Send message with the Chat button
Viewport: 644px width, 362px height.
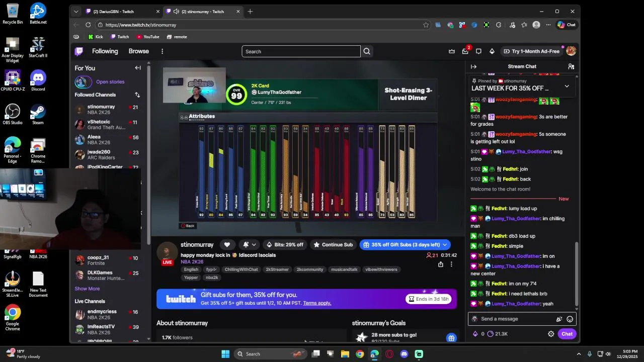point(567,334)
